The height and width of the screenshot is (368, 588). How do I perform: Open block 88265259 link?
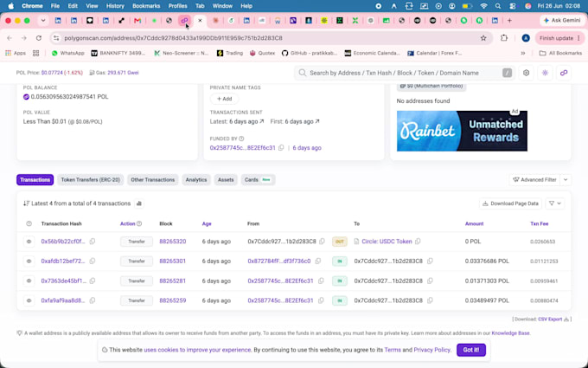(x=172, y=300)
